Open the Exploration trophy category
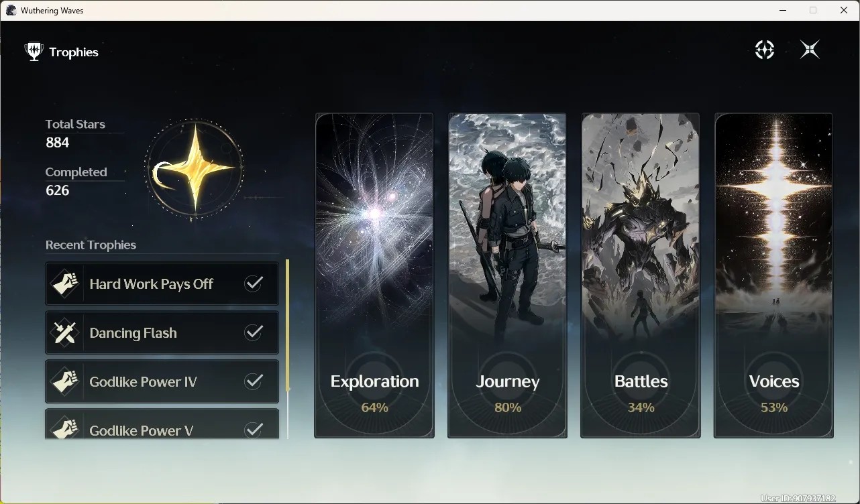The height and width of the screenshot is (504, 860). pos(374,275)
